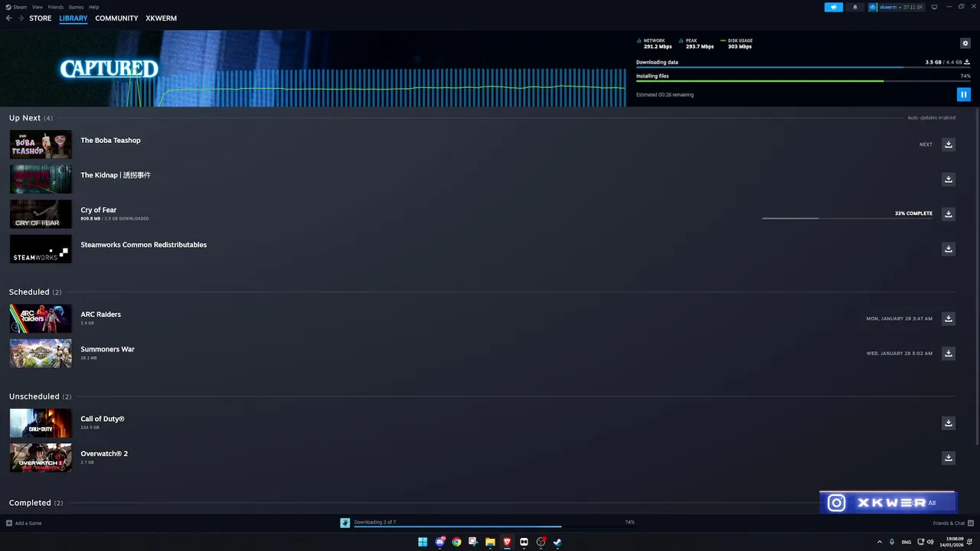Click download icon for Steamworks Common Redistributables

[x=949, y=249]
